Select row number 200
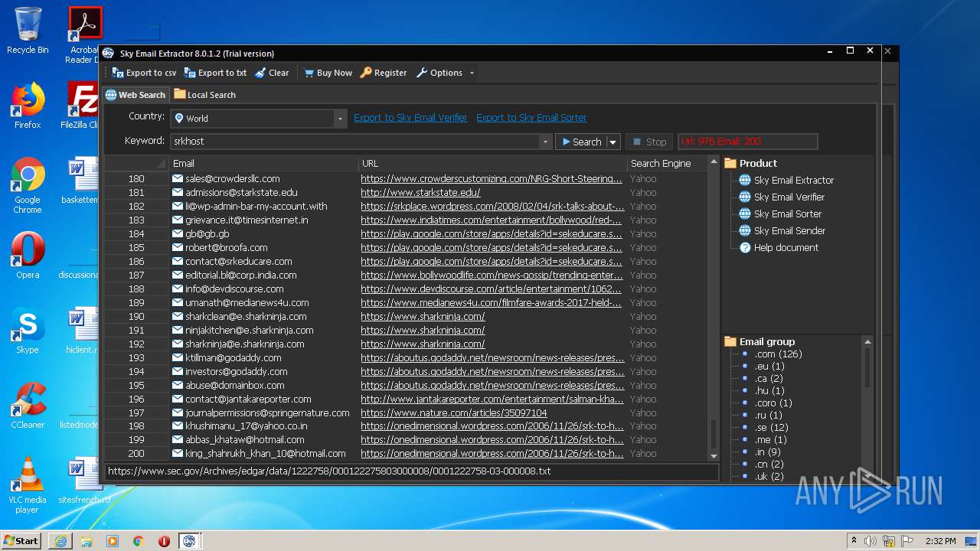 136,454
